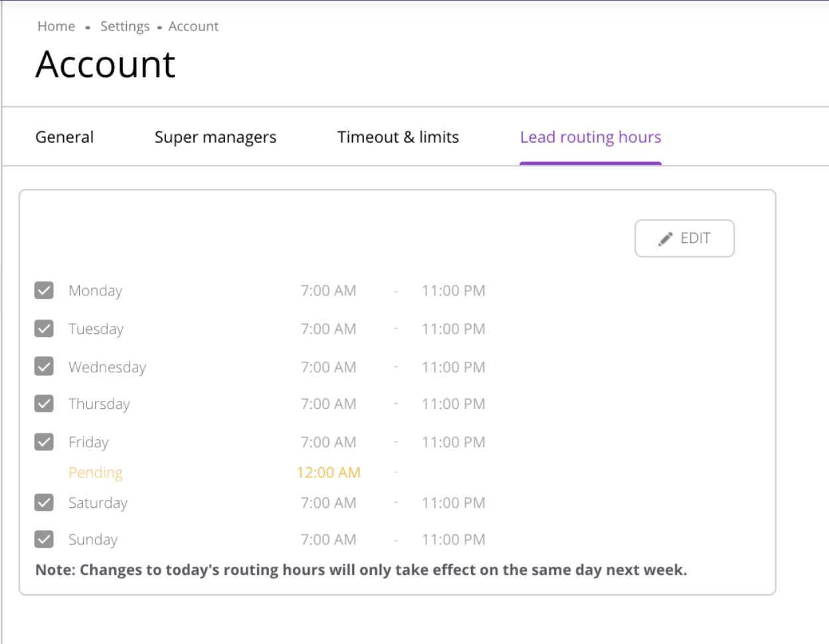Image resolution: width=829 pixels, height=644 pixels.
Task: Click the Lead routing hours tab
Action: (590, 137)
